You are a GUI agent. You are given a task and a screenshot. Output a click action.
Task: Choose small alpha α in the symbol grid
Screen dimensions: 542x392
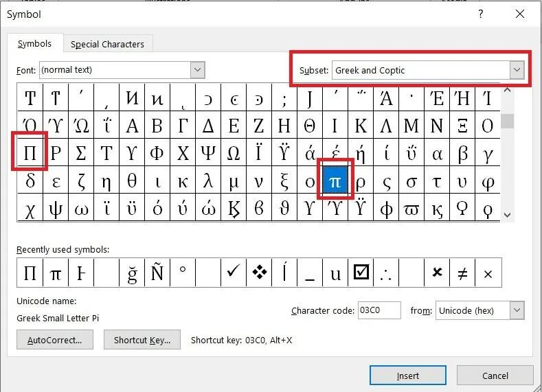[437, 152]
